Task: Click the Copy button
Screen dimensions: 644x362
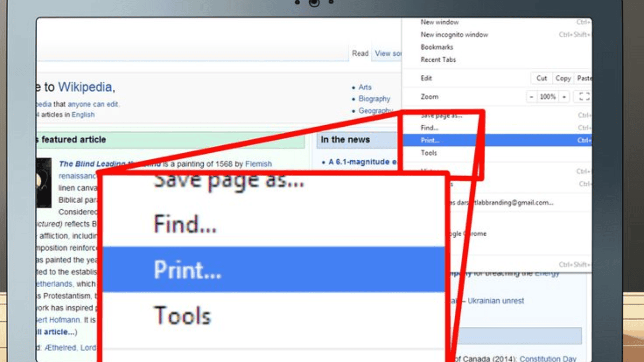Action: [562, 78]
